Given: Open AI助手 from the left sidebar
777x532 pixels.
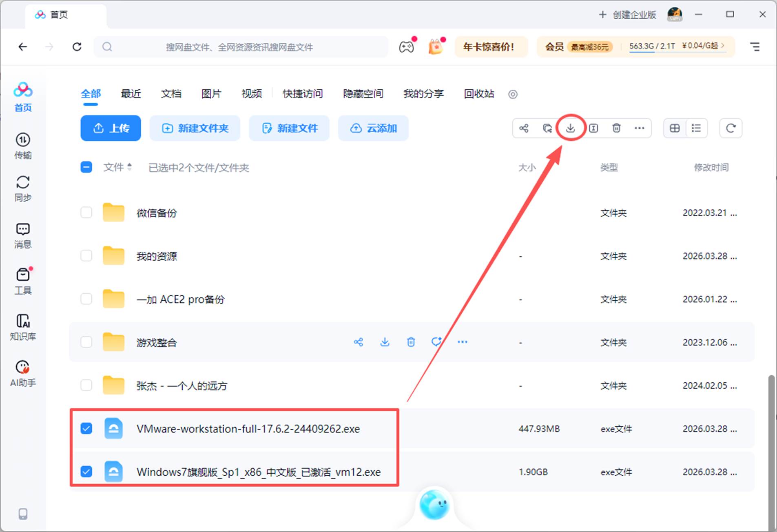Looking at the screenshot, I should (23, 372).
